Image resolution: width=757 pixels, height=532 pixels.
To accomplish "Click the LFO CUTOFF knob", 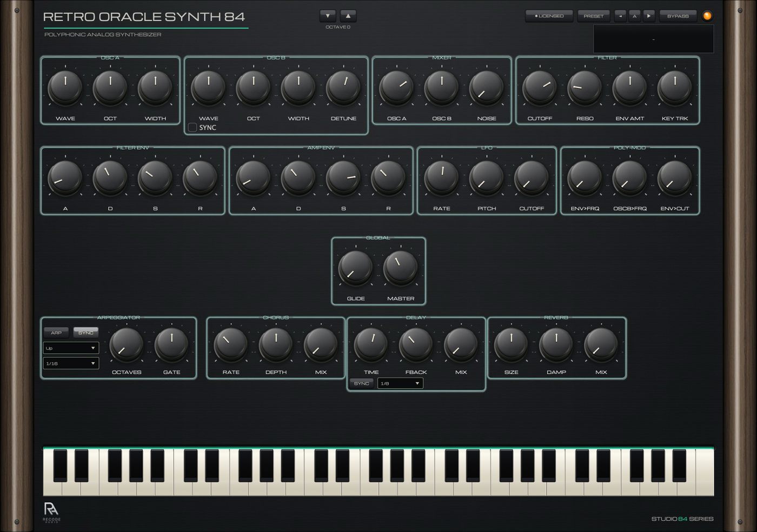I will 532,177.
